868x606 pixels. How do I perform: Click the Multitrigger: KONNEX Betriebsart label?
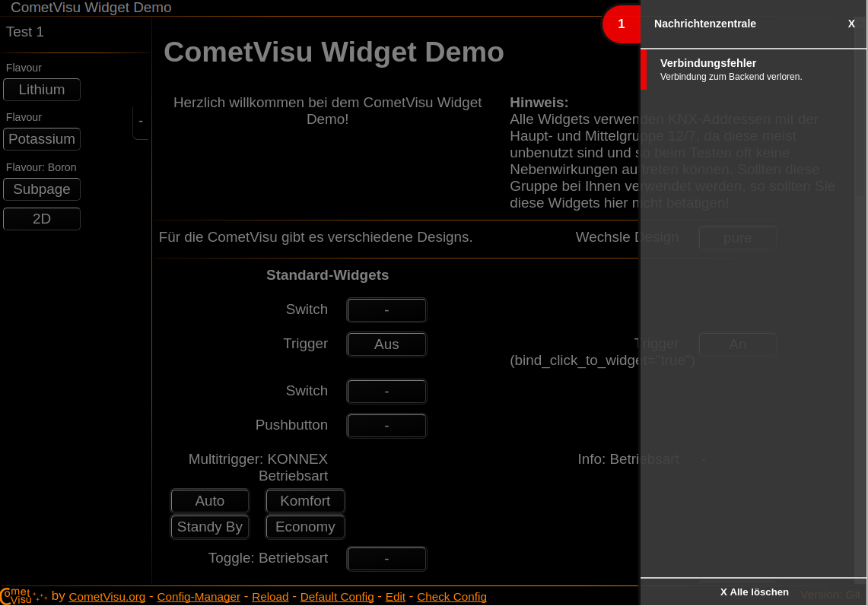point(258,467)
